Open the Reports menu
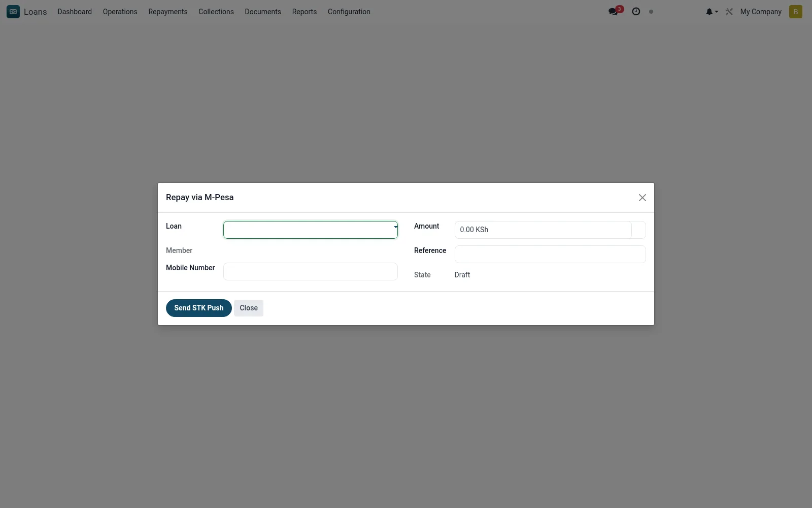 [304, 12]
